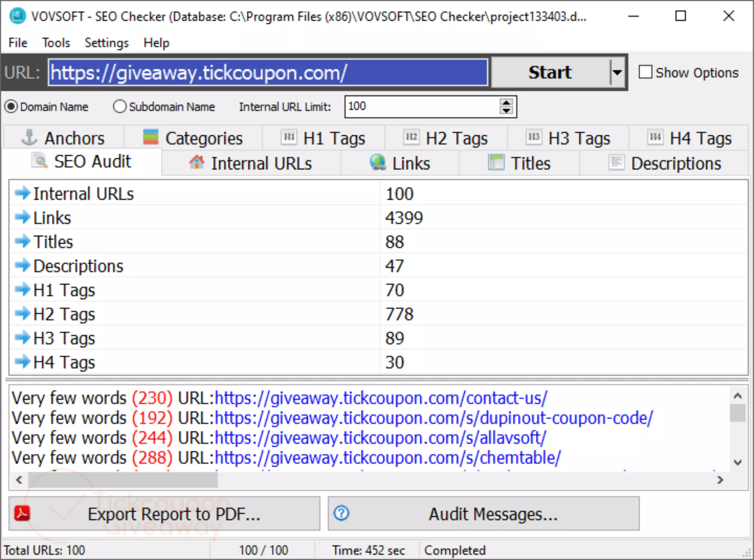This screenshot has width=754, height=560.
Task: Select the Domain Name radio button
Action: 11,107
